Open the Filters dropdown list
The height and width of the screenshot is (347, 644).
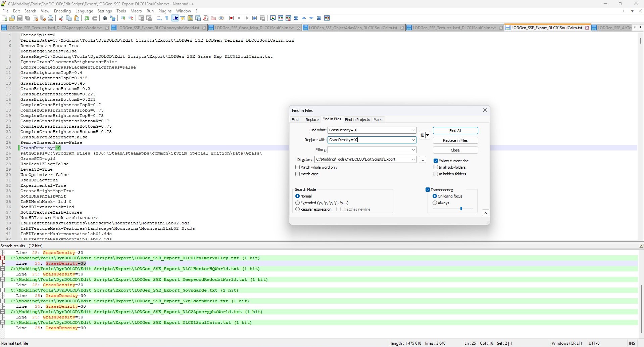coord(413,150)
